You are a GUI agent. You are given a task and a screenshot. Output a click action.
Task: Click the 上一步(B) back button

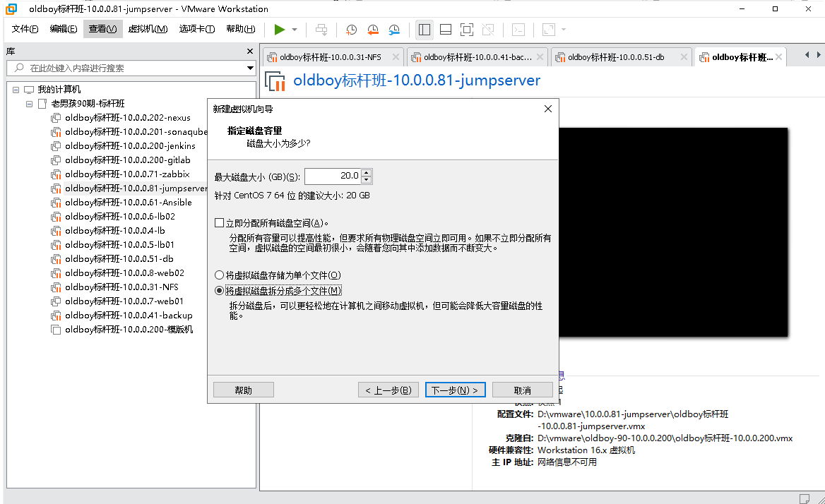coord(388,390)
